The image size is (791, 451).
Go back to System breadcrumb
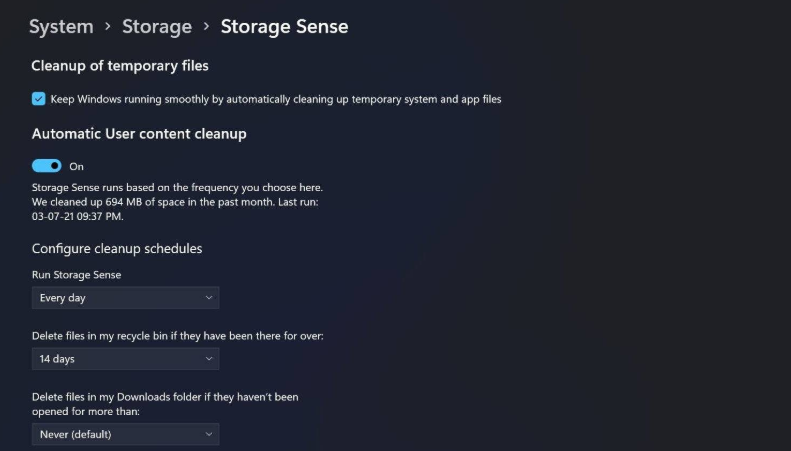click(x=60, y=27)
